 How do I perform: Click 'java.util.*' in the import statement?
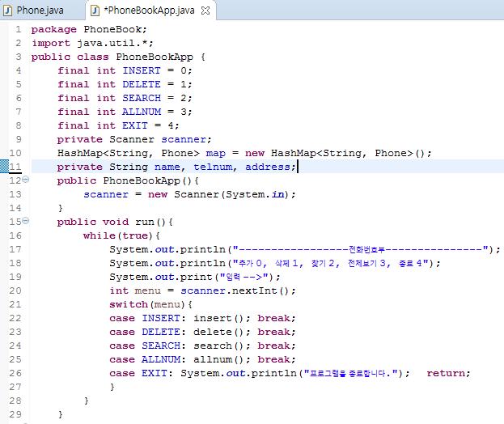point(112,43)
